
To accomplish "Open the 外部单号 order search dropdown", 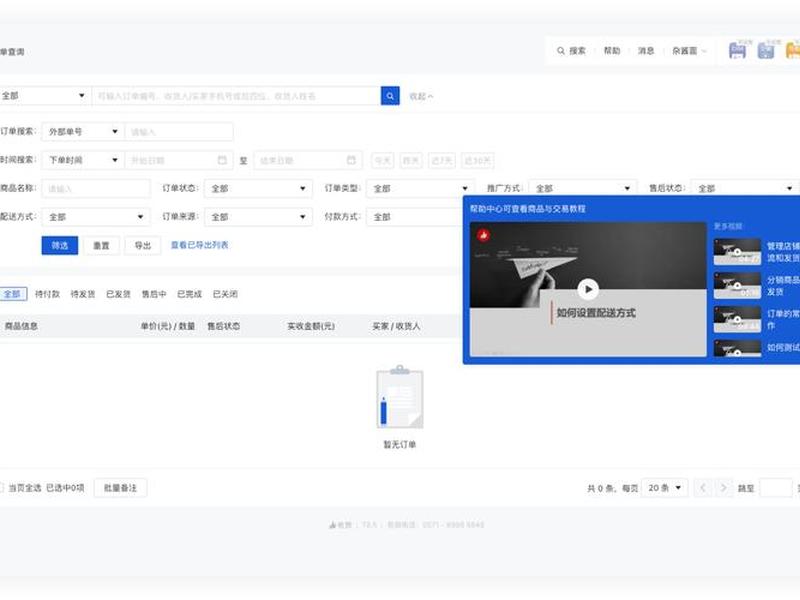I will coord(83,132).
